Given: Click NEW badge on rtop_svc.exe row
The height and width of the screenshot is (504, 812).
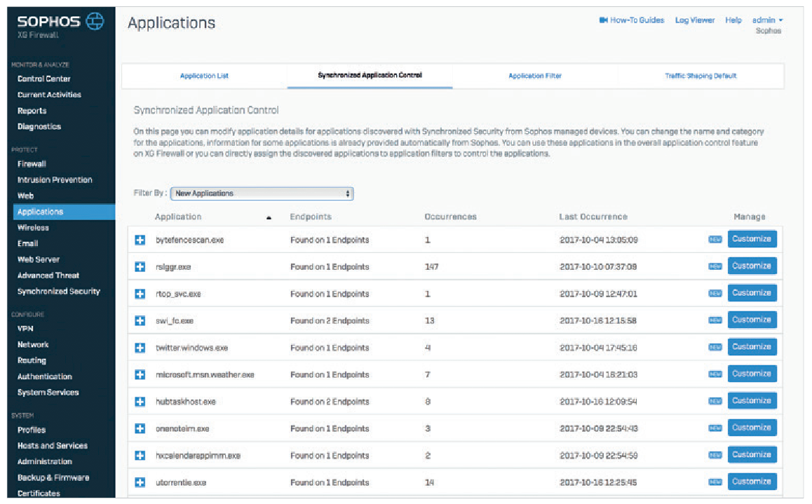Looking at the screenshot, I should 715,294.
